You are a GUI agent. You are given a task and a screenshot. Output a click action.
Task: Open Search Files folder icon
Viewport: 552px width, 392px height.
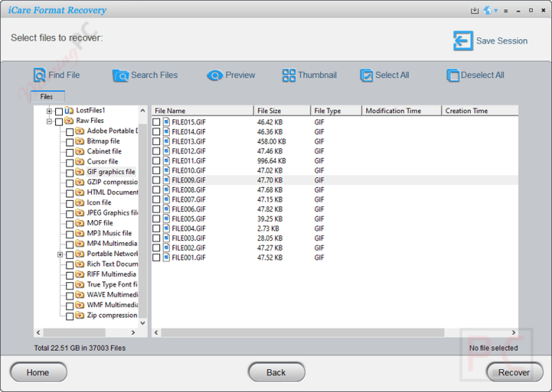120,75
